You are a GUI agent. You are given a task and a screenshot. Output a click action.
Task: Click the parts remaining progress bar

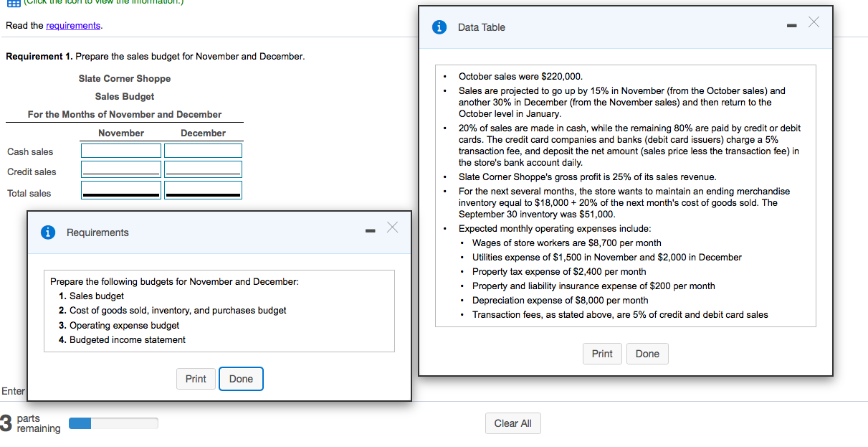pyautogui.click(x=113, y=423)
